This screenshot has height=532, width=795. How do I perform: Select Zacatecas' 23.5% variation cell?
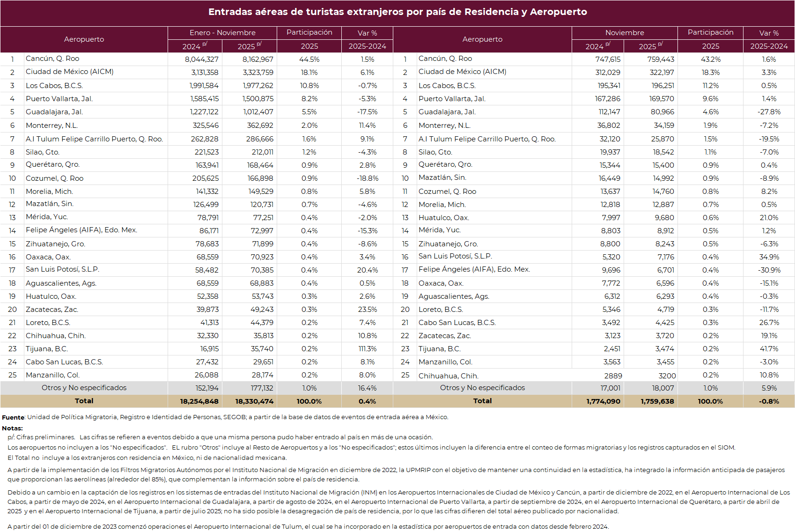click(367, 310)
